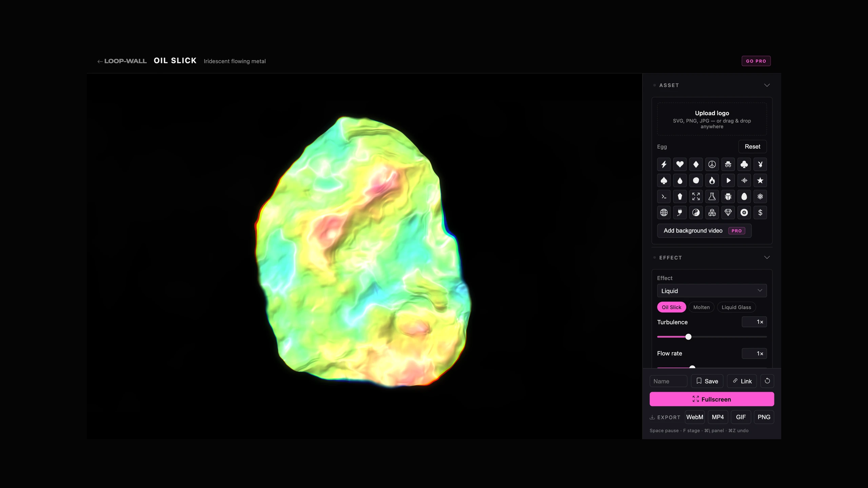Choose the terminal prompt shape
The image size is (868, 488).
[x=664, y=197]
